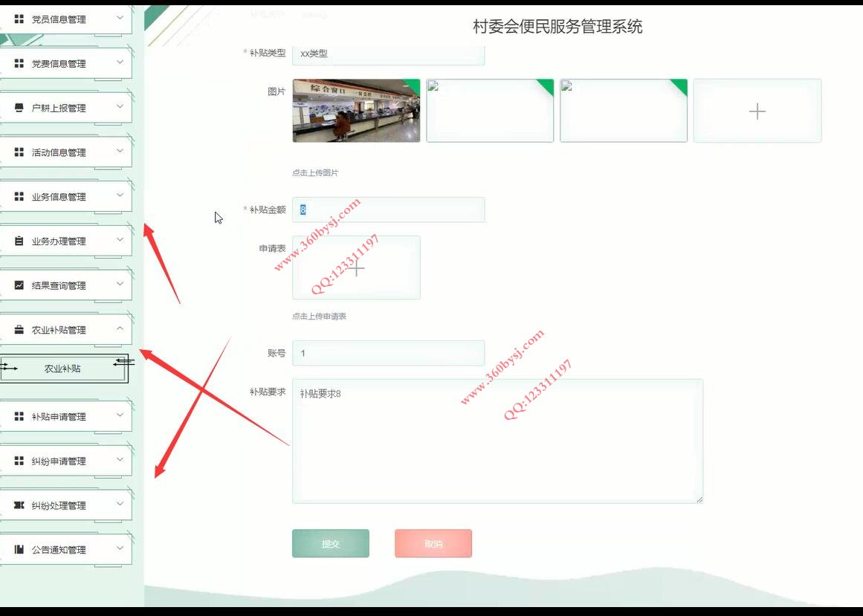This screenshot has height=616, width=863.
Task: Click the 补贴要求 textarea resize handle
Action: [x=699, y=499]
